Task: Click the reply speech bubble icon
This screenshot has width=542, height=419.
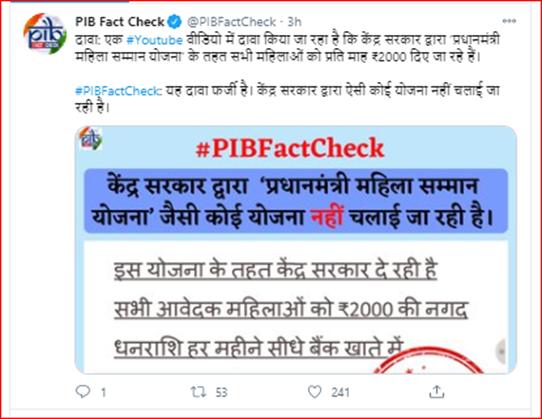Action: pos(83,392)
